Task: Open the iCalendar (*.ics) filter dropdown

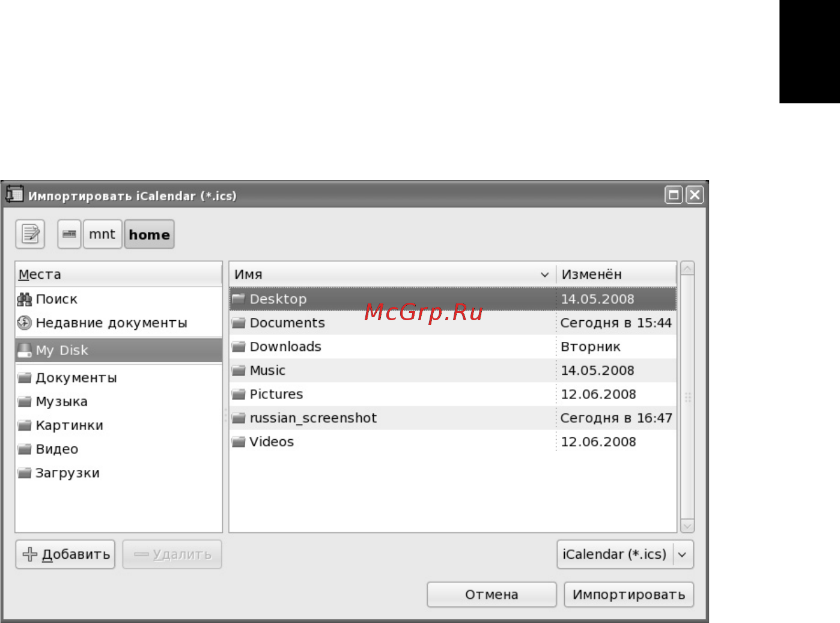Action: tap(625, 555)
